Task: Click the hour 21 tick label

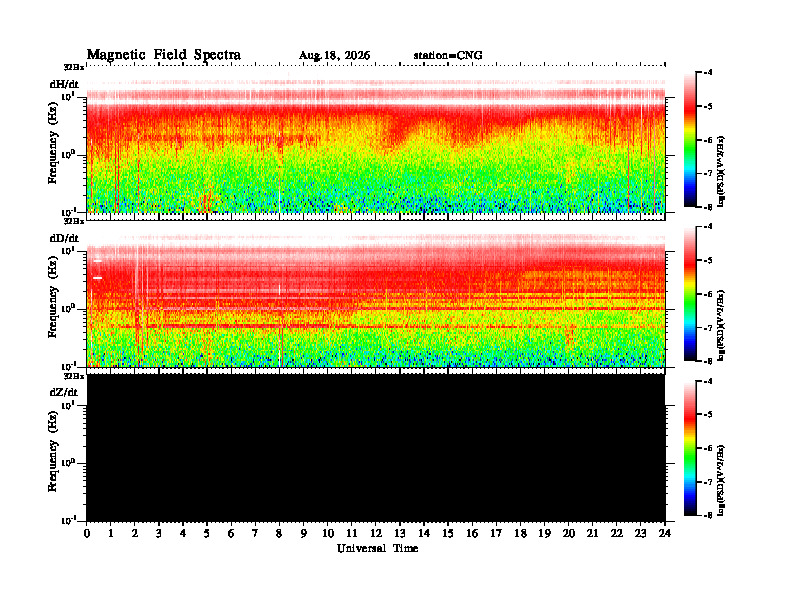Action: 592,534
